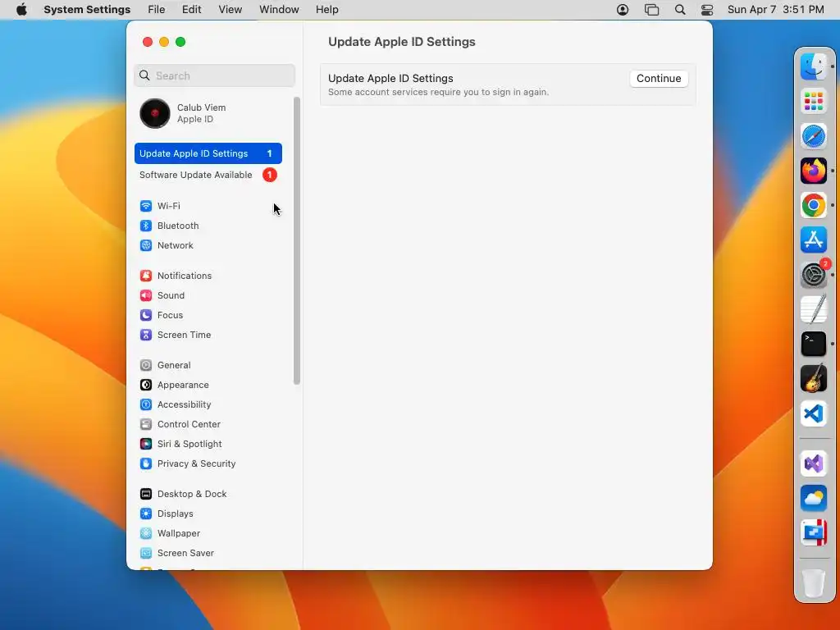Launch Google Chrome from the Dock
Screen dimensions: 840x630
coord(813,205)
